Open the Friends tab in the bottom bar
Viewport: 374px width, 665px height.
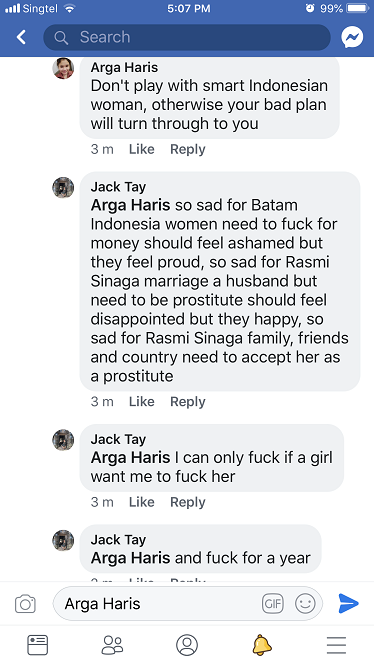[112, 645]
